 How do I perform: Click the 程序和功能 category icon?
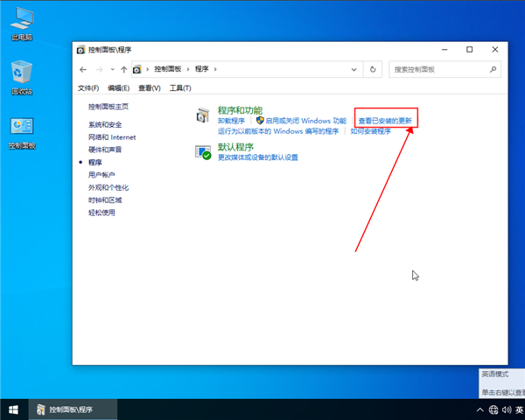(x=203, y=115)
